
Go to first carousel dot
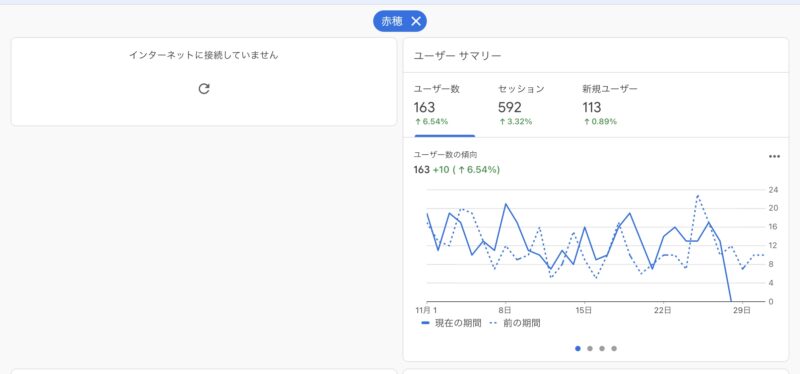tap(578, 348)
